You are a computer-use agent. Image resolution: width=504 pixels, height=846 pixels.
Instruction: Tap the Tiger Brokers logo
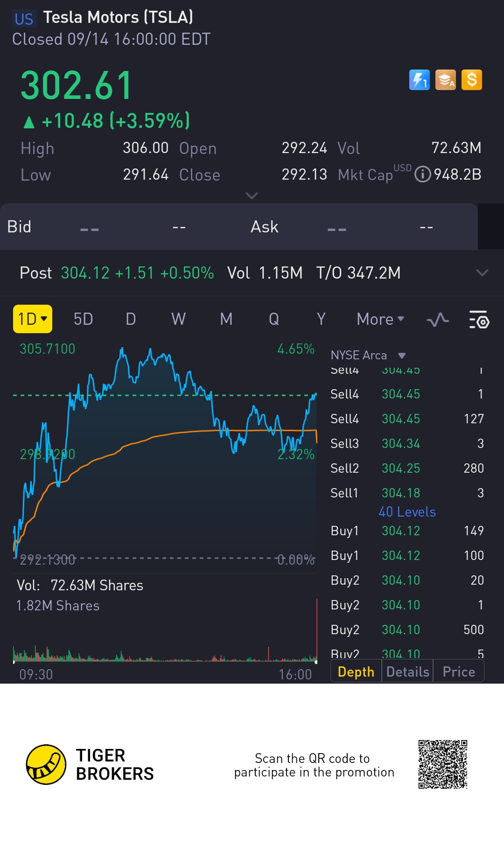[46, 764]
